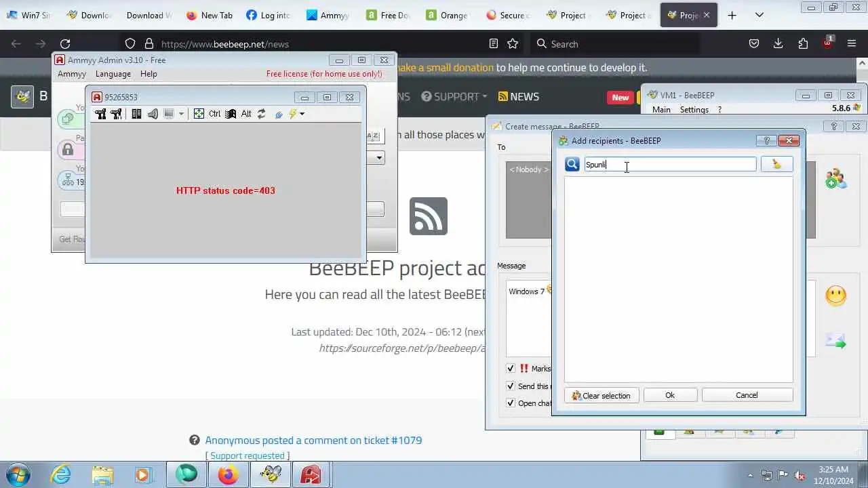868x488 pixels.
Task: Open the smiley emoticon picker in Create message
Action: point(835,296)
